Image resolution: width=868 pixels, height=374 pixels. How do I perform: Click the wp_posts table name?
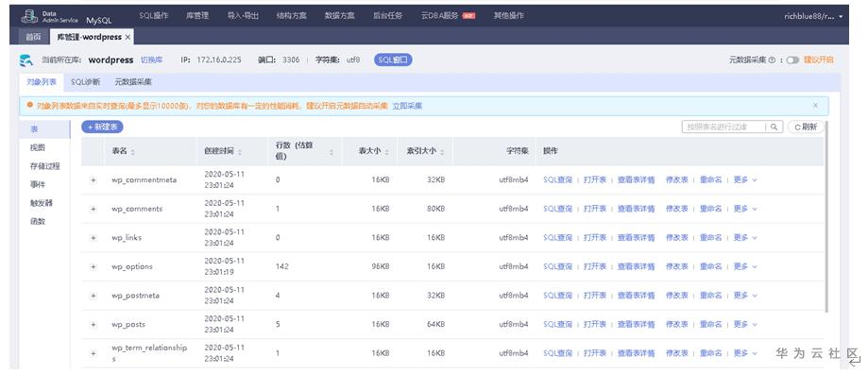pos(128,324)
